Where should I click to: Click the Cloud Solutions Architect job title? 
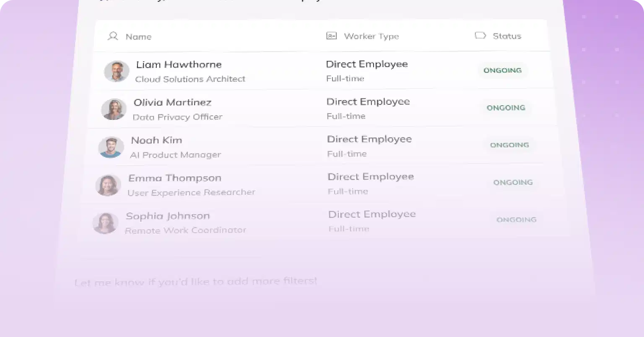[190, 79]
